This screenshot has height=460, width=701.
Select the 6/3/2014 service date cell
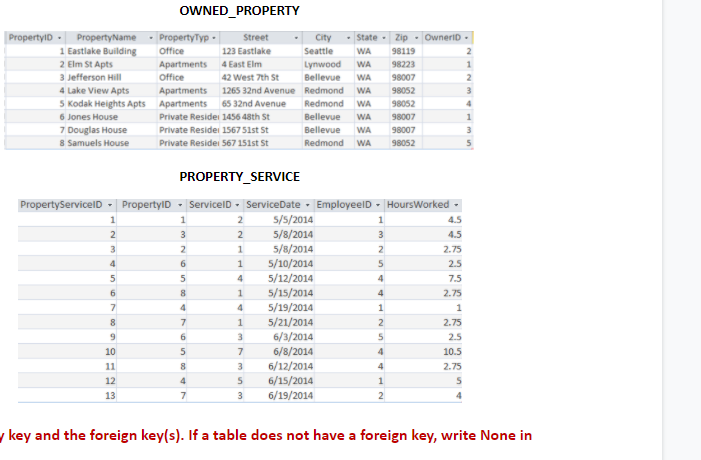[279, 337]
